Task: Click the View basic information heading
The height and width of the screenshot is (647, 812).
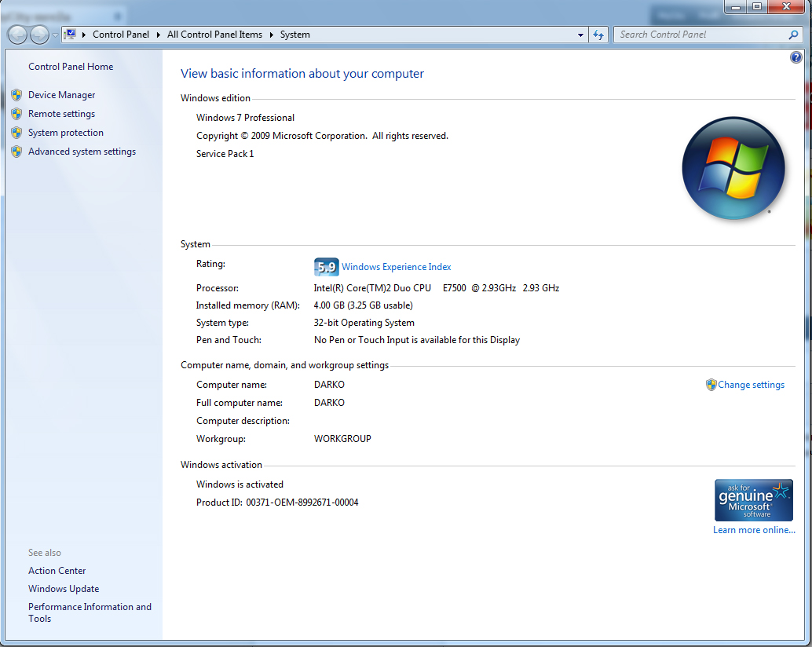Action: (x=302, y=74)
